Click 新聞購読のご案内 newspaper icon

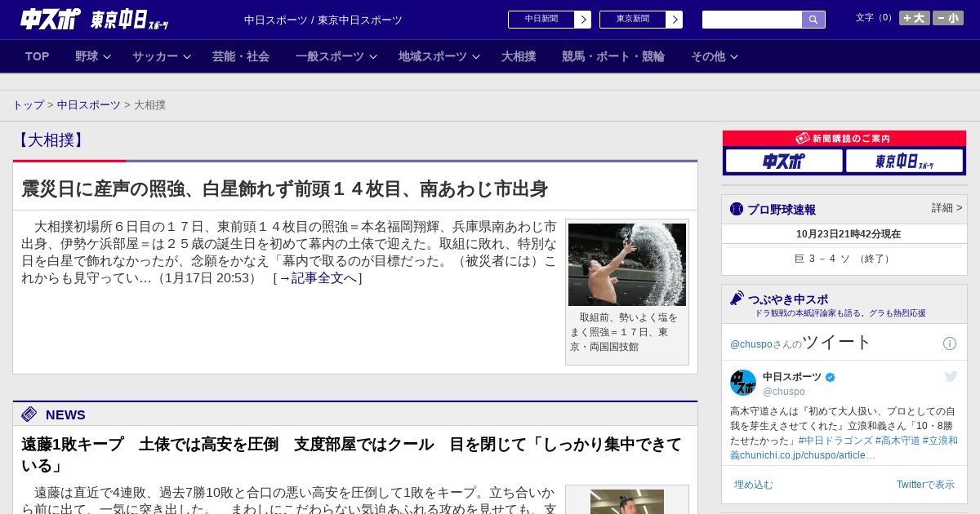[803, 139]
